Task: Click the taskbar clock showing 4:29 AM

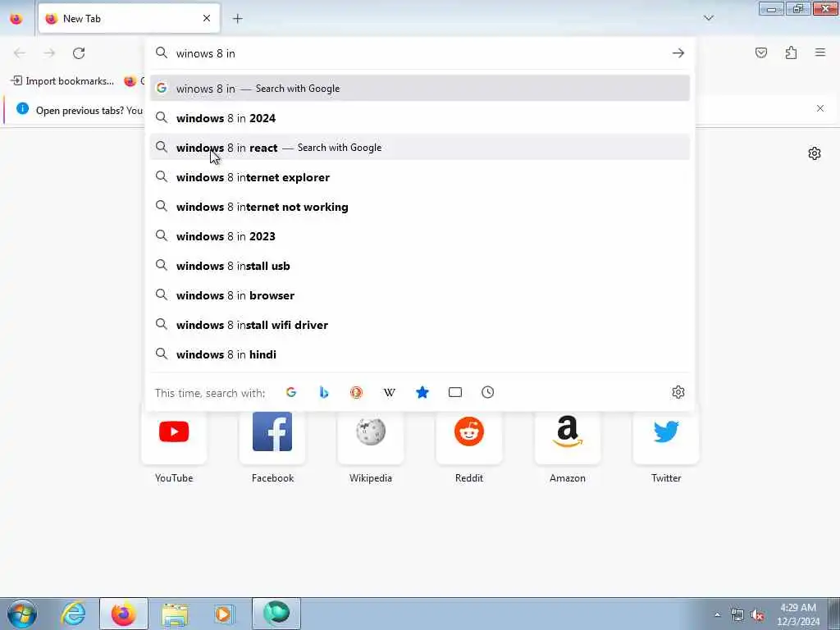Action: pyautogui.click(x=798, y=614)
